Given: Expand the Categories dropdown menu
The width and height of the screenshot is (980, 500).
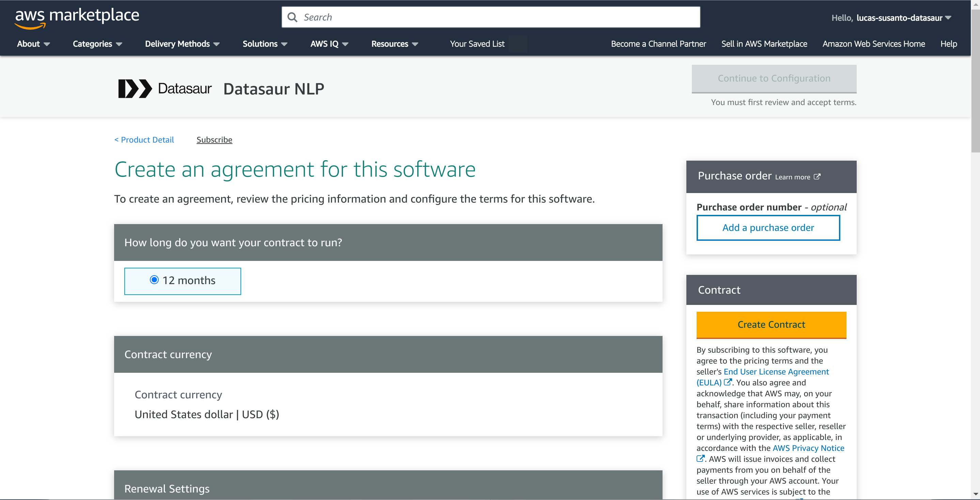Looking at the screenshot, I should 97,44.
